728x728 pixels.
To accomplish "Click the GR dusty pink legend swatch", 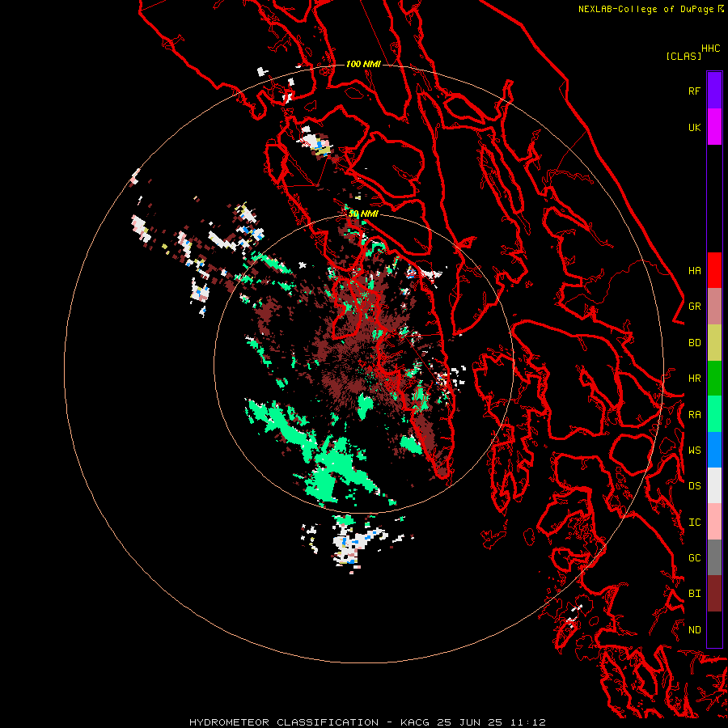I will tap(714, 307).
